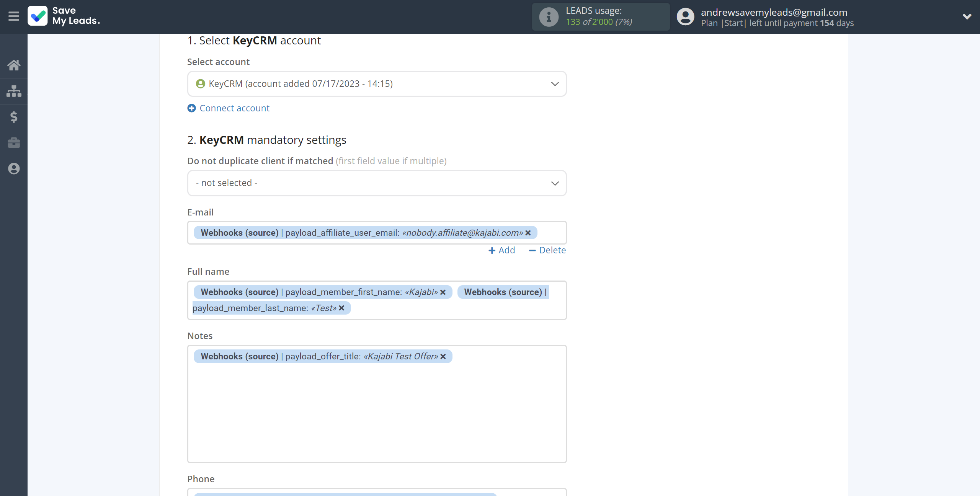
Task: Open the hamburger menu
Action: click(14, 16)
